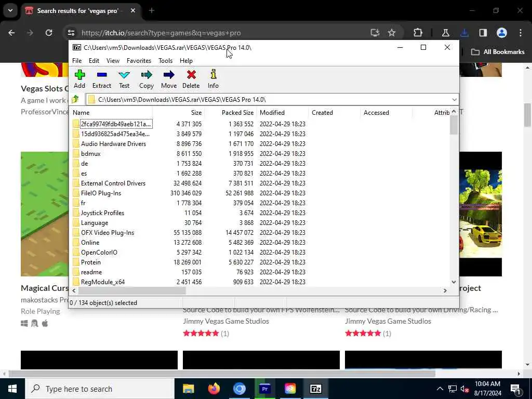532x399 pixels.
Task: Open File Explorer from the taskbar
Action: pos(188,389)
